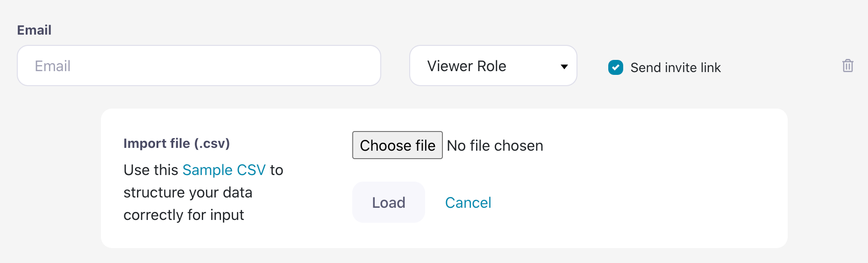The image size is (868, 263).
Task: Cancel the CSV import
Action: pyautogui.click(x=468, y=203)
